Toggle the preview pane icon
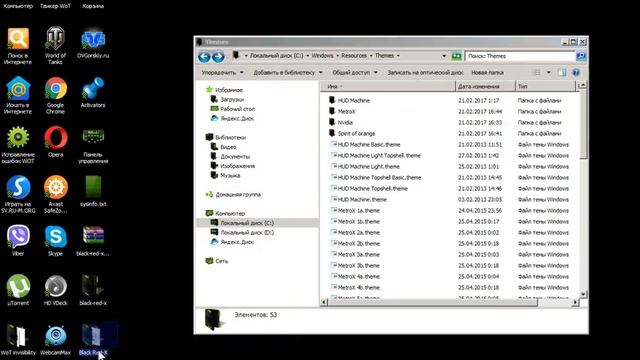The height and width of the screenshot is (360, 640). 562,73
